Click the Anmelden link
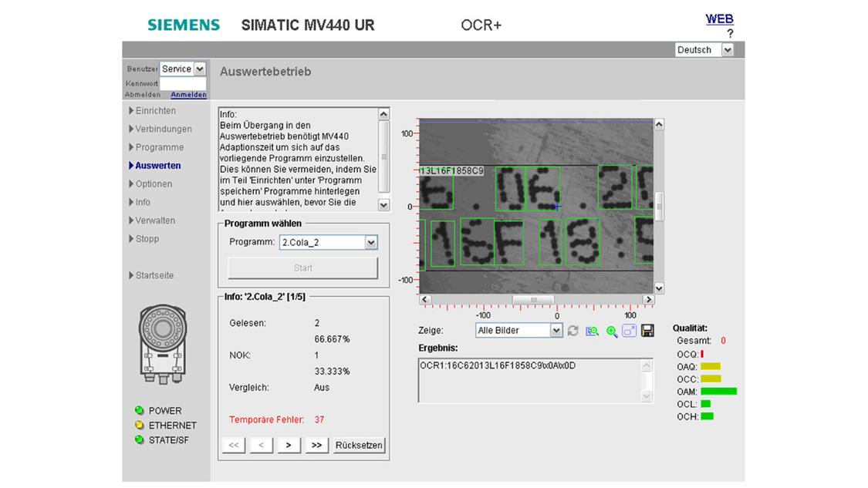The height and width of the screenshot is (488, 868). coord(188,95)
